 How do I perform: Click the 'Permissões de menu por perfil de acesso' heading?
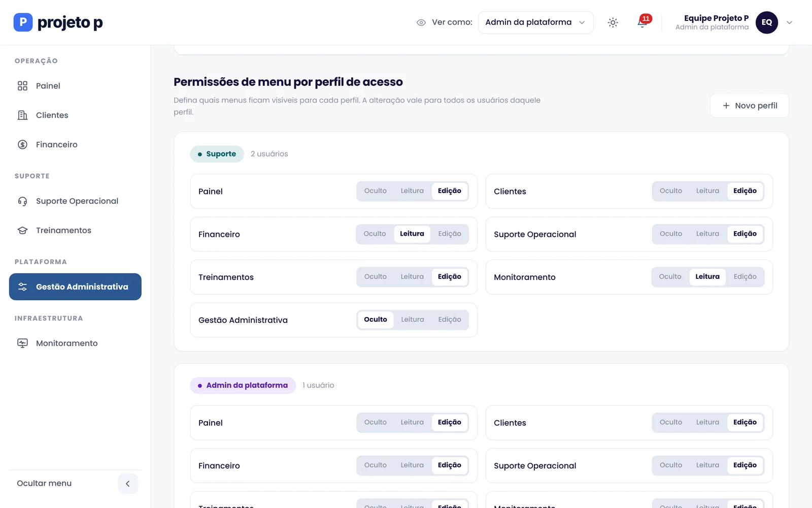(x=288, y=82)
